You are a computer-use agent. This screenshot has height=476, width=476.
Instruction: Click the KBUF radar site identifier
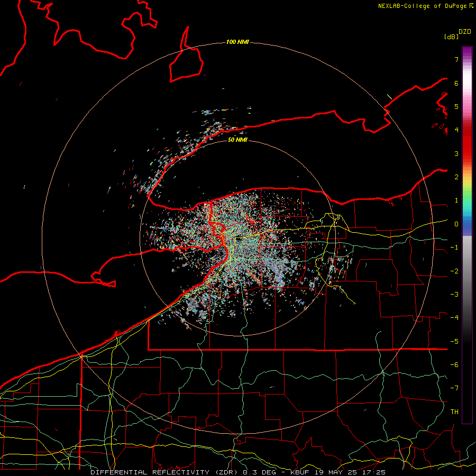299,472
